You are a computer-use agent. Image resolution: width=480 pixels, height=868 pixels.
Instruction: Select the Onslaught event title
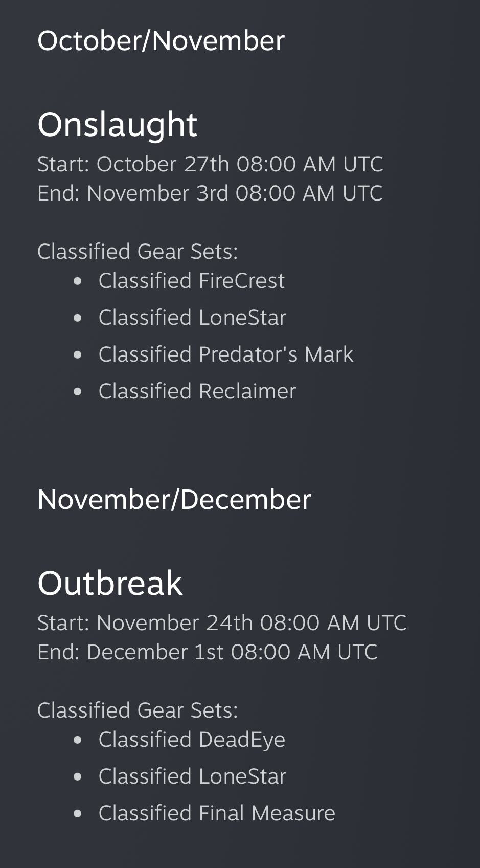117,124
